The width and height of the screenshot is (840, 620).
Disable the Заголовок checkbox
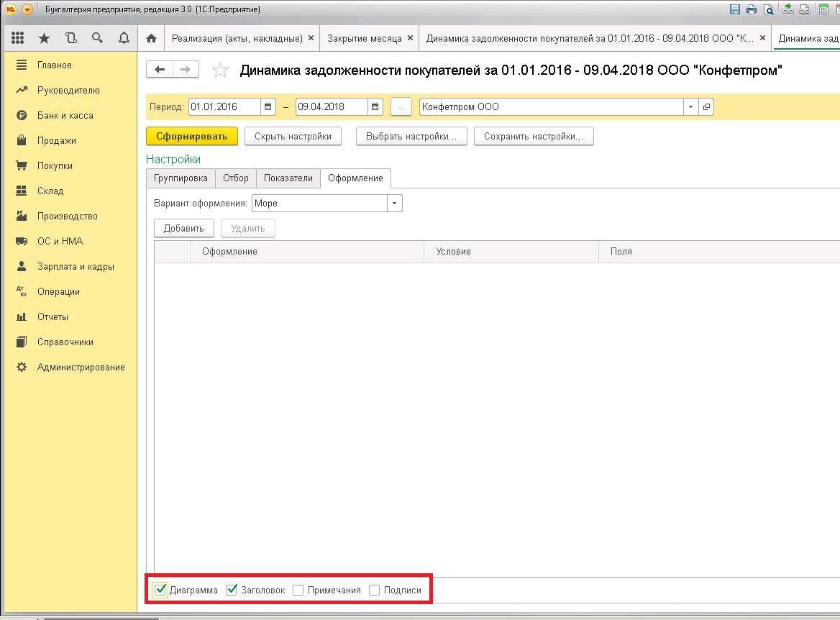click(x=232, y=591)
